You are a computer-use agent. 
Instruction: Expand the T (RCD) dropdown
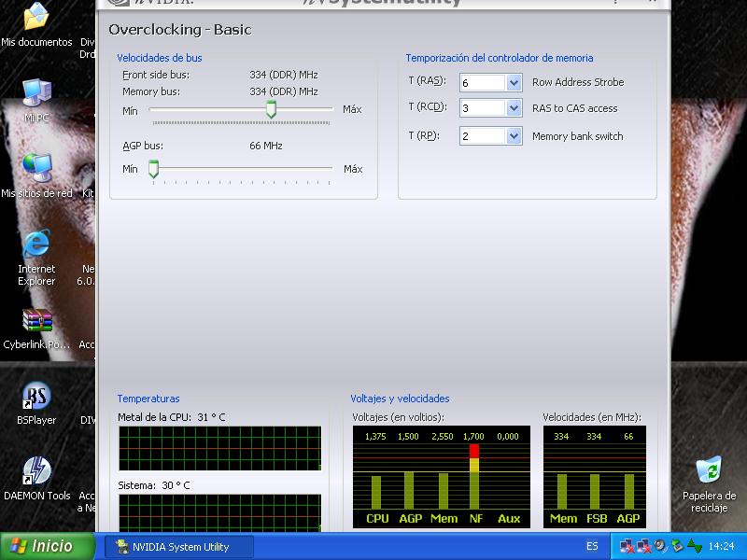coord(514,108)
